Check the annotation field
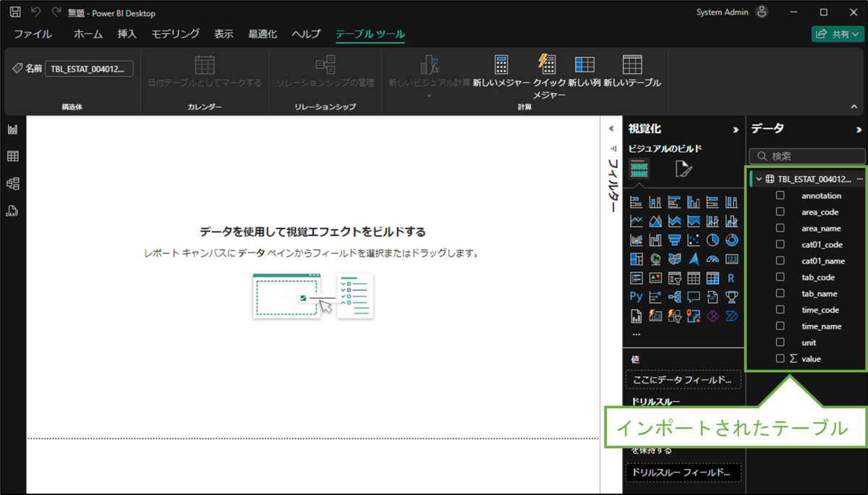Image resolution: width=868 pixels, height=495 pixels. 780,195
